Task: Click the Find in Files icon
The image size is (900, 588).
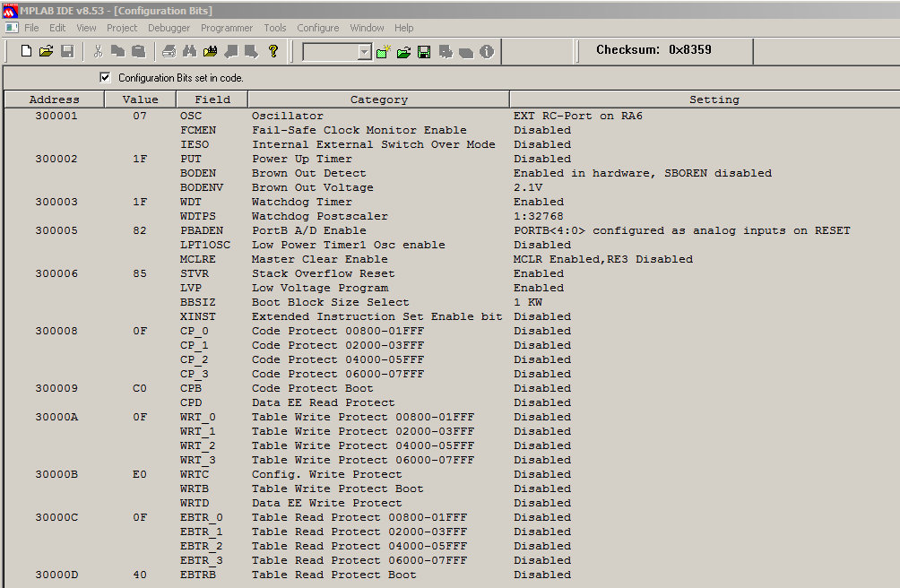Action: tap(210, 52)
